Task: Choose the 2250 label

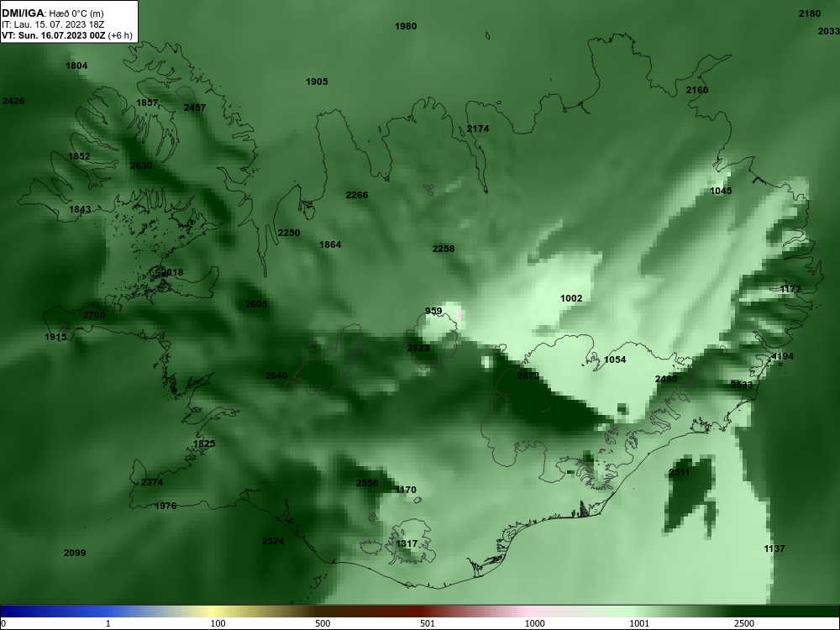Action: (289, 233)
